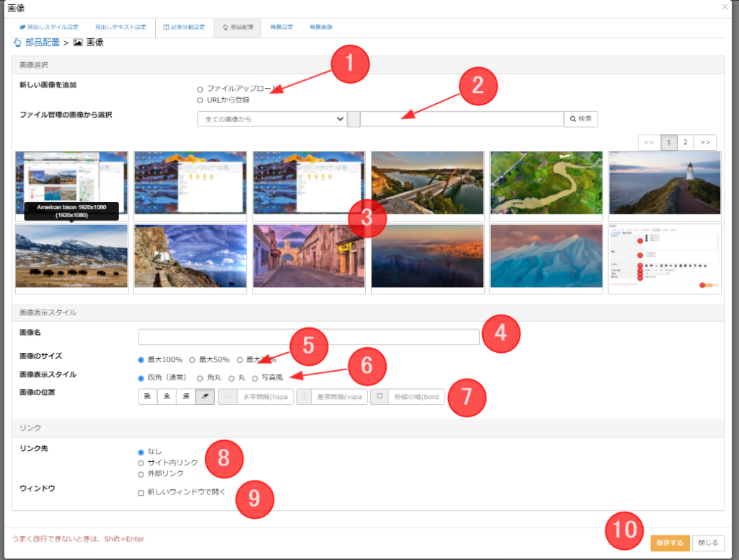This screenshot has height=560, width=739.
Task: Select the American bison thumbnail image
Action: [71, 256]
